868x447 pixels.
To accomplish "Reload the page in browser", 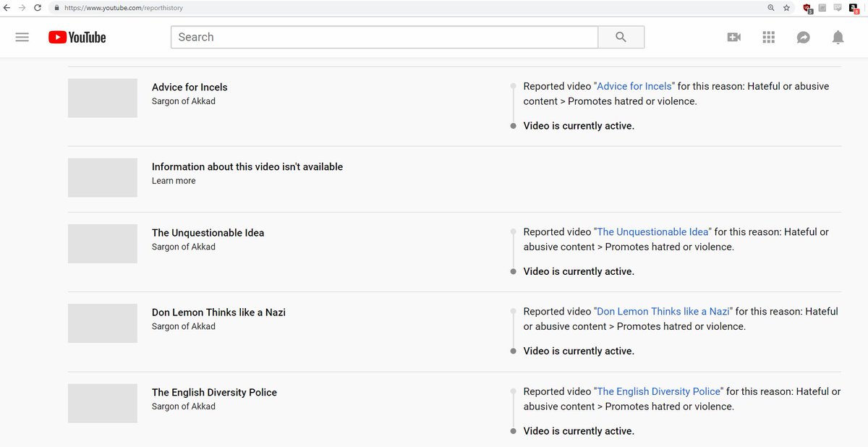I will click(x=38, y=7).
